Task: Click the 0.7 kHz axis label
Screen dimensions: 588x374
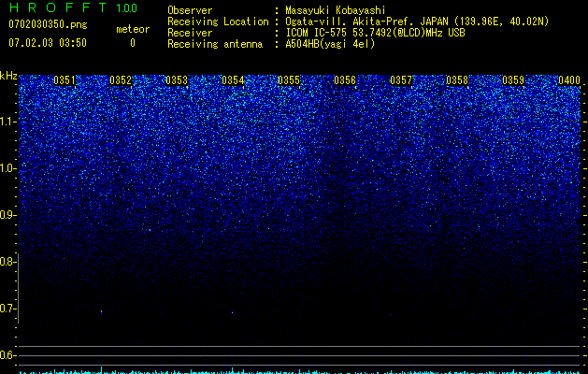Action: click(x=7, y=309)
